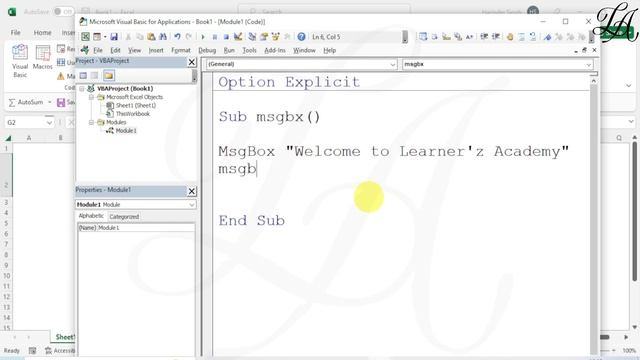Open the Properties Window toolbar icon
This screenshot has width=640, height=360.
[264, 37]
